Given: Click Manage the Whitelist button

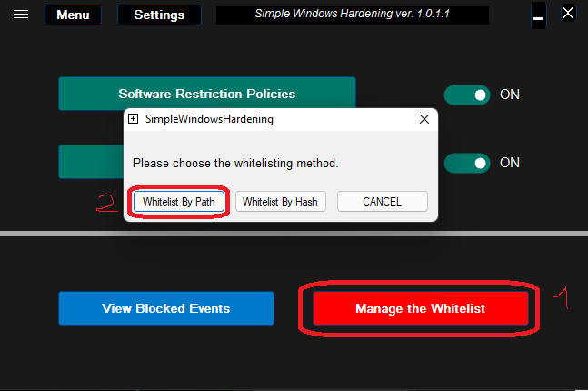Looking at the screenshot, I should pyautogui.click(x=421, y=308).
